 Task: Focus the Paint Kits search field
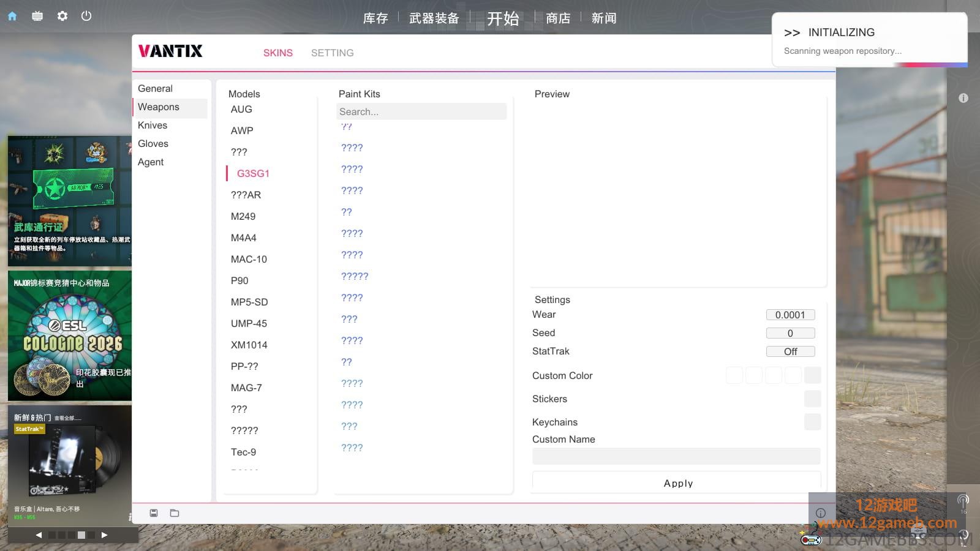(x=421, y=111)
